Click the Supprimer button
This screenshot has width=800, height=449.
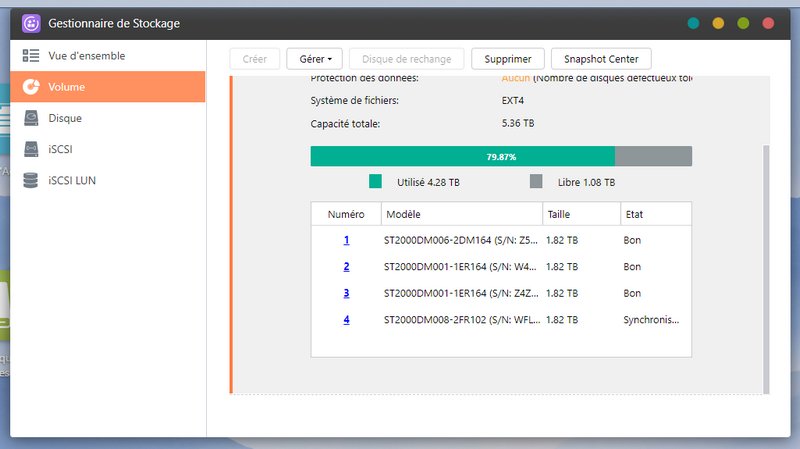click(508, 59)
